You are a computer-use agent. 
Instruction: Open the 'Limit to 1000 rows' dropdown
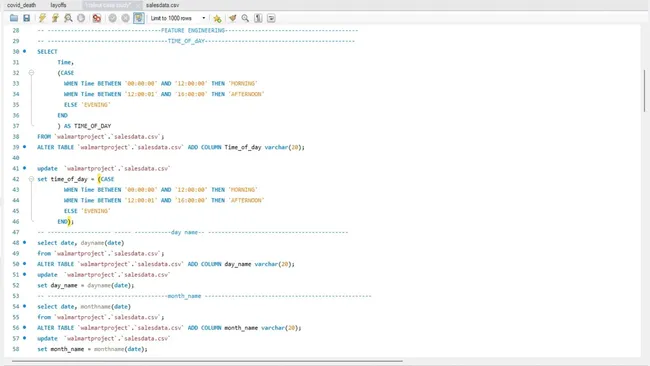point(178,18)
